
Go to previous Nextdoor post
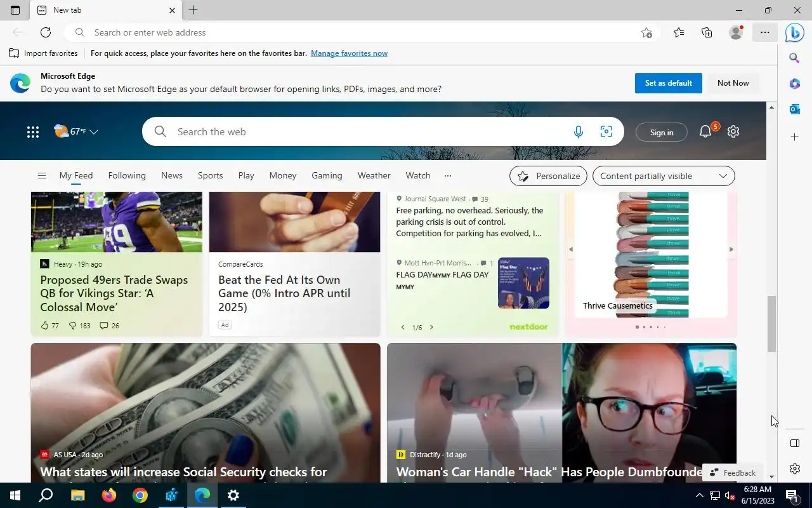(402, 327)
